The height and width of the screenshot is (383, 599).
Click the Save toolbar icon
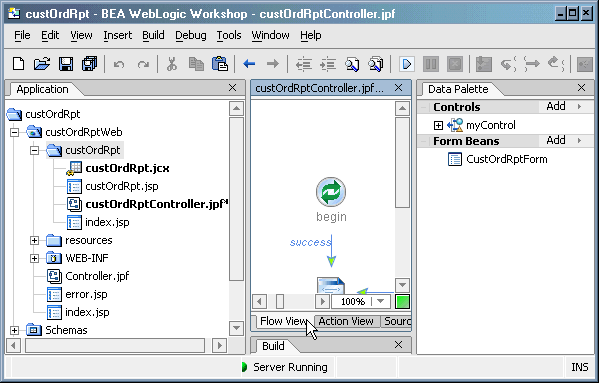[x=66, y=64]
